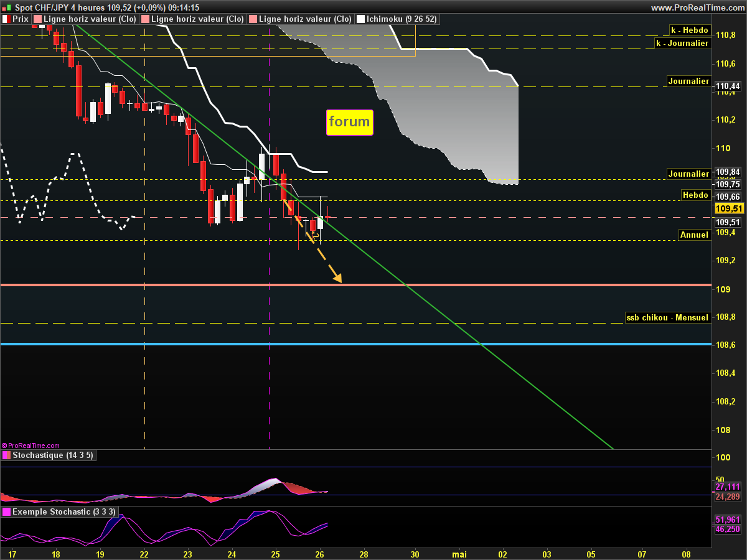Image resolution: width=747 pixels, height=560 pixels.
Task: Click the white Ichimoku legend square
Action: pyautogui.click(x=360, y=19)
